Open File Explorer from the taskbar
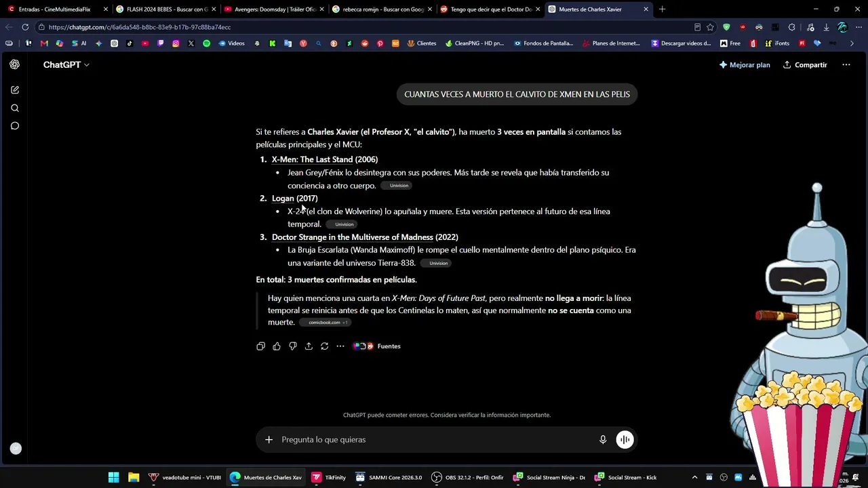 pos(134,477)
